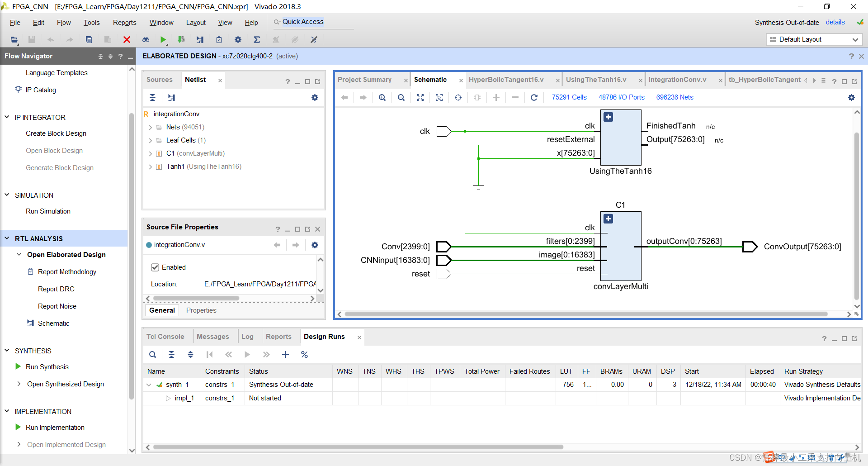
Task: Click search icon in Design Runs toolbar
Action: click(153, 355)
